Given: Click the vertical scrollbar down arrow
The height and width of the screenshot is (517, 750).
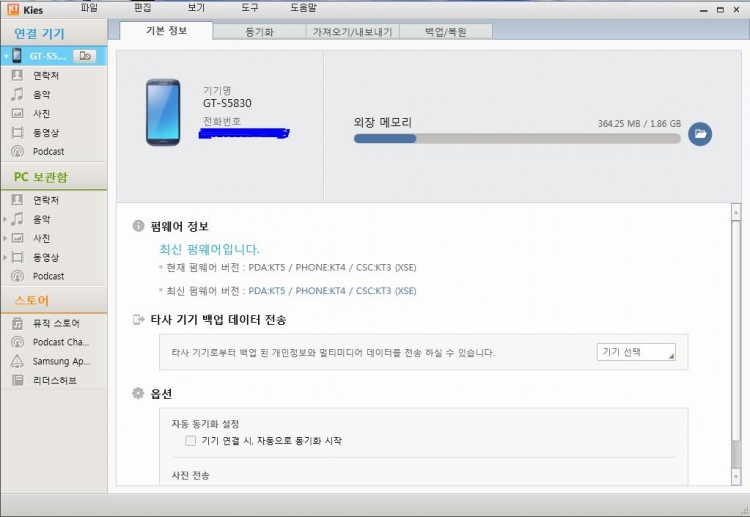Looking at the screenshot, I should point(736,476).
